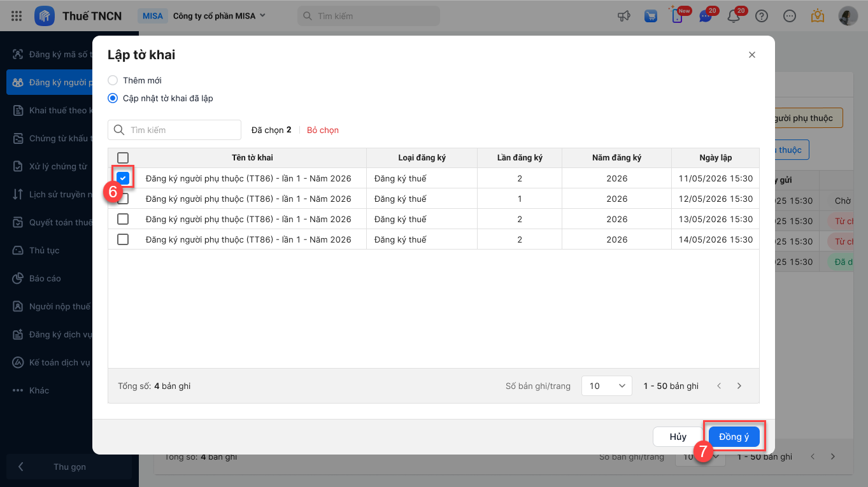Click the megaphone announcements icon

click(x=623, y=16)
